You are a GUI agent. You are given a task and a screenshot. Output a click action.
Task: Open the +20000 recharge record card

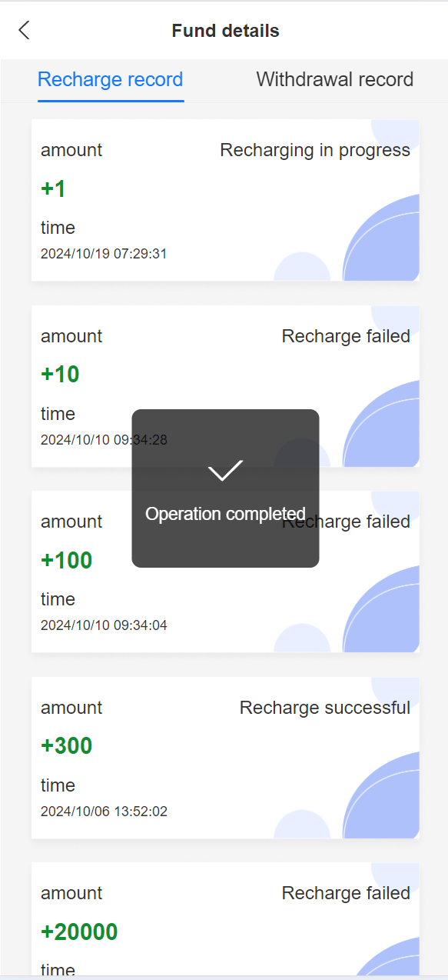click(x=225, y=919)
